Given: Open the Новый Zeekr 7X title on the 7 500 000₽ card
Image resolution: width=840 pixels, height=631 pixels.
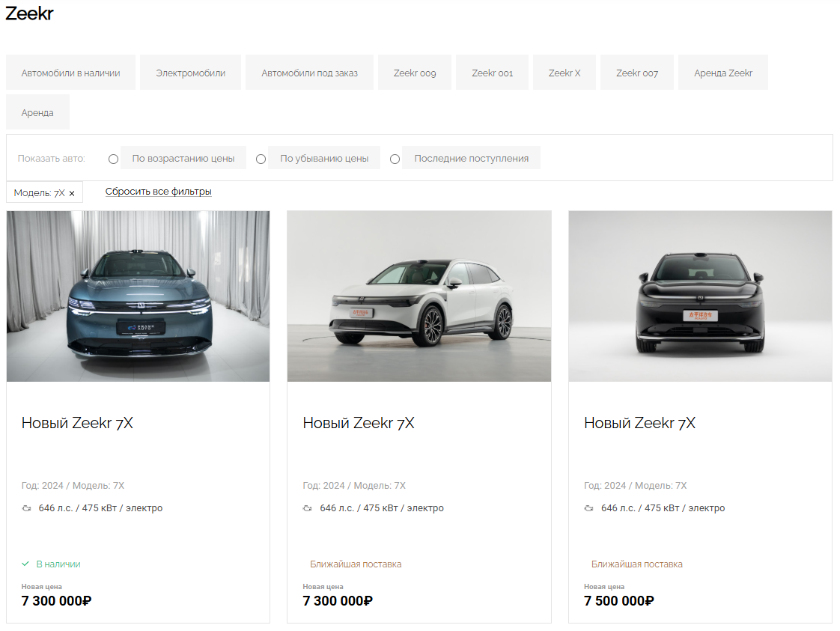Looking at the screenshot, I should coord(639,423).
